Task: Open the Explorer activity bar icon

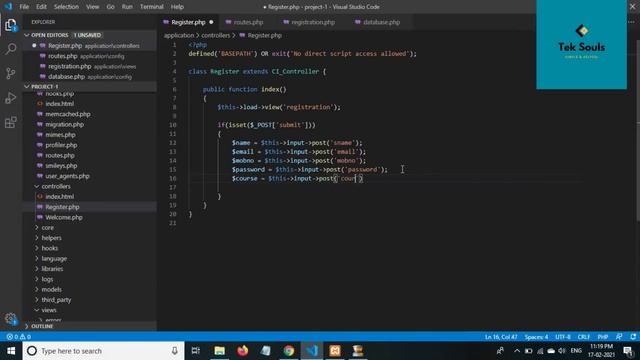Action: 11,25
